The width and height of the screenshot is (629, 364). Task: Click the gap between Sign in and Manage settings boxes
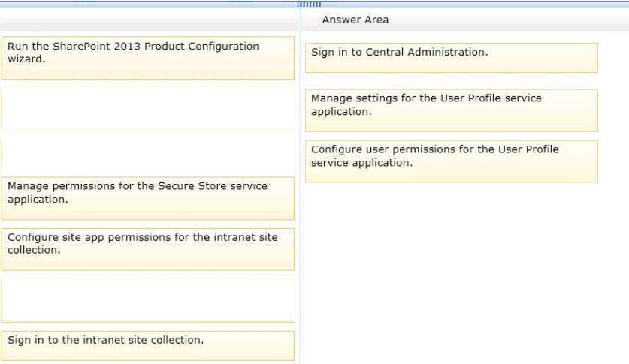pos(452,81)
